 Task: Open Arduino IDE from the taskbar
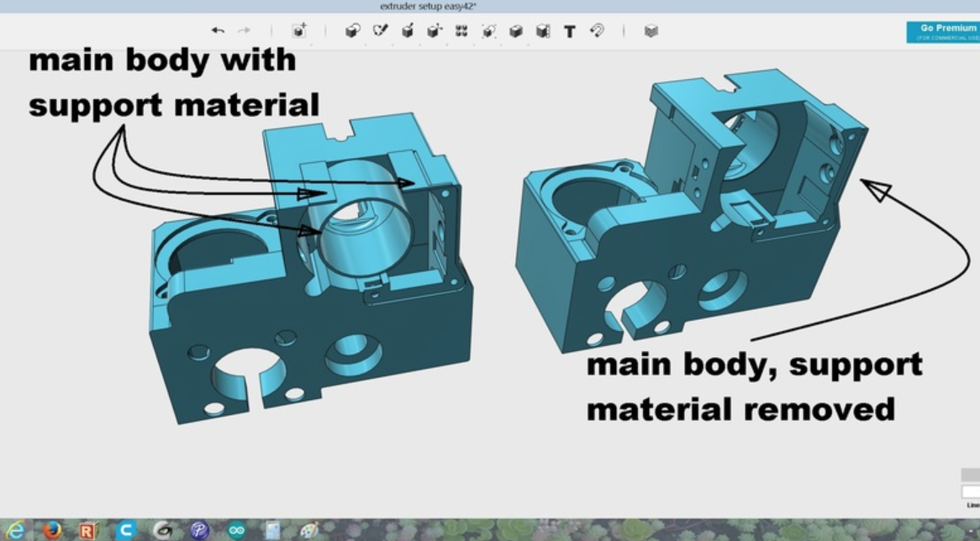(x=236, y=530)
